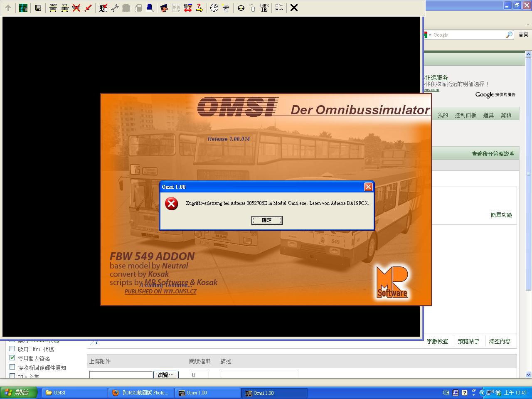Click the Google search input field
532x399 pixels.
tap(468, 35)
